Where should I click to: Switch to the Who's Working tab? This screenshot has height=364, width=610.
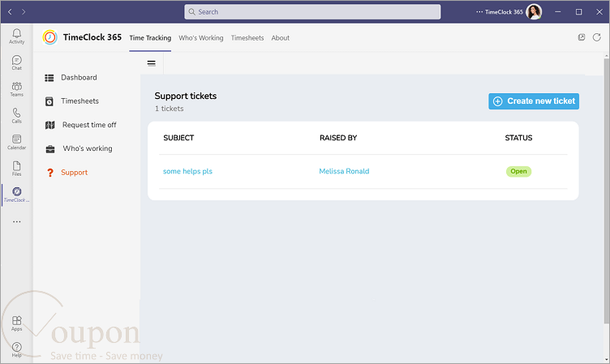(201, 38)
